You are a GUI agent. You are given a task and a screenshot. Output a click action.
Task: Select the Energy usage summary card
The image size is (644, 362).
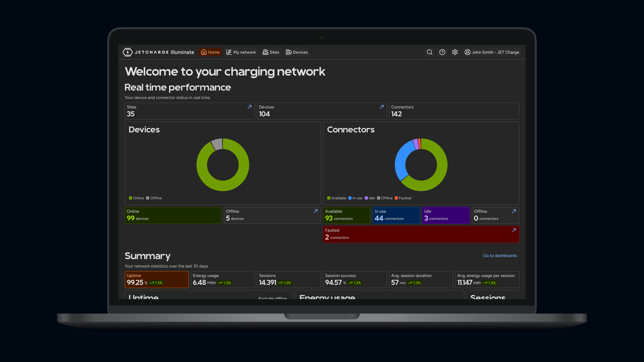pos(223,280)
